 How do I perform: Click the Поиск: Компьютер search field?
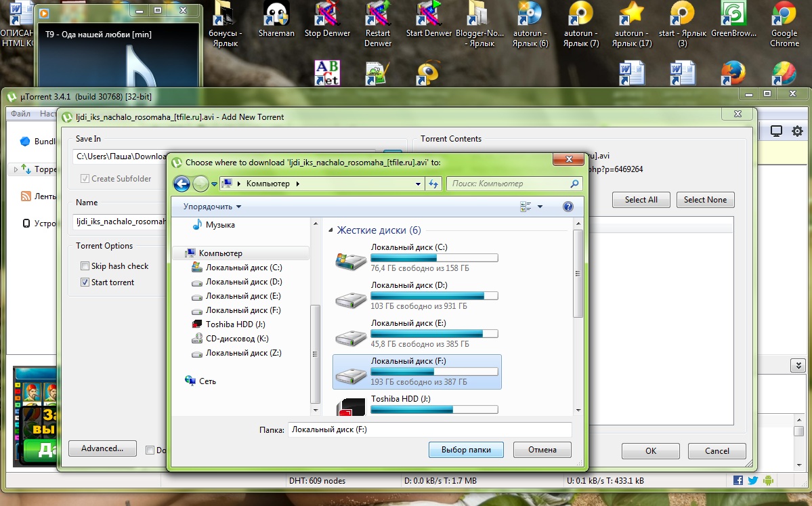click(x=508, y=184)
